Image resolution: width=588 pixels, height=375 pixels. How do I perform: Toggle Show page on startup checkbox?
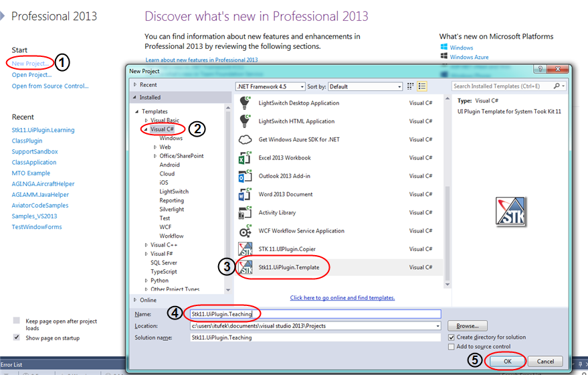17,337
